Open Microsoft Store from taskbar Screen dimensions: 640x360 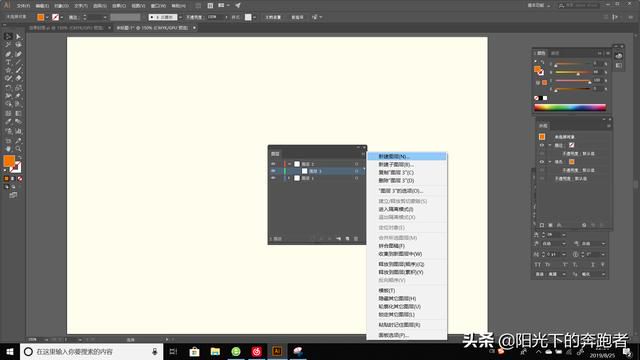point(194,351)
